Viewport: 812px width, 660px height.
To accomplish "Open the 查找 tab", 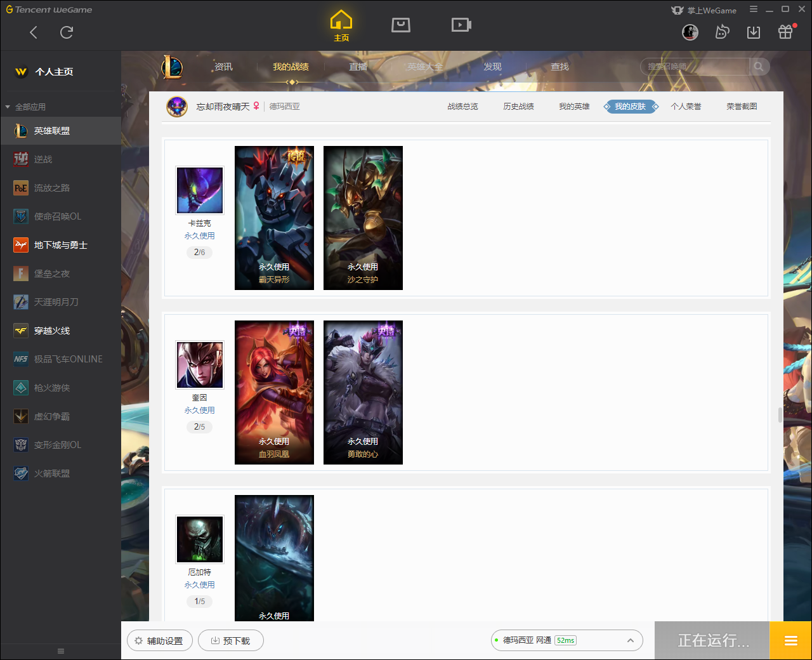I will pos(560,67).
